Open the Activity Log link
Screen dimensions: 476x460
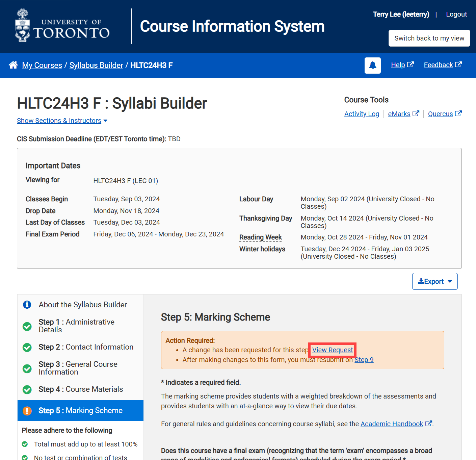tap(362, 114)
